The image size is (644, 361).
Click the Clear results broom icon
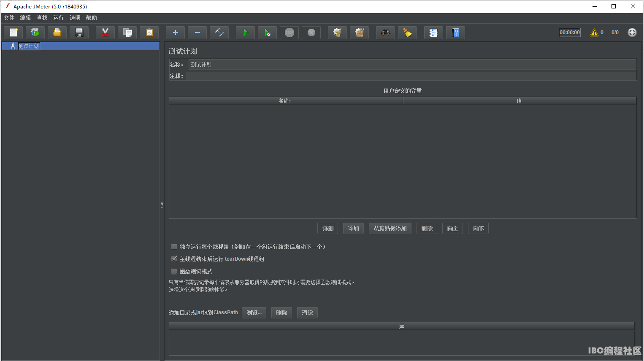coord(337,32)
